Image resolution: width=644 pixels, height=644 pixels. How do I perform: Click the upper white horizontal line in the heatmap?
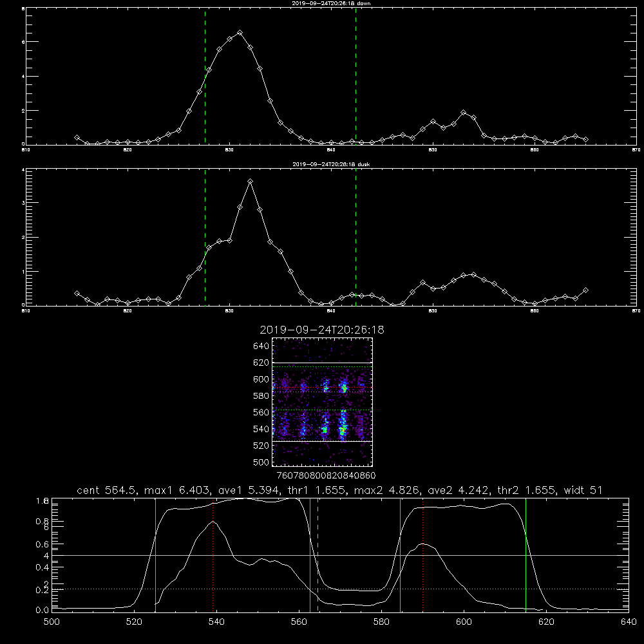coord(323,363)
